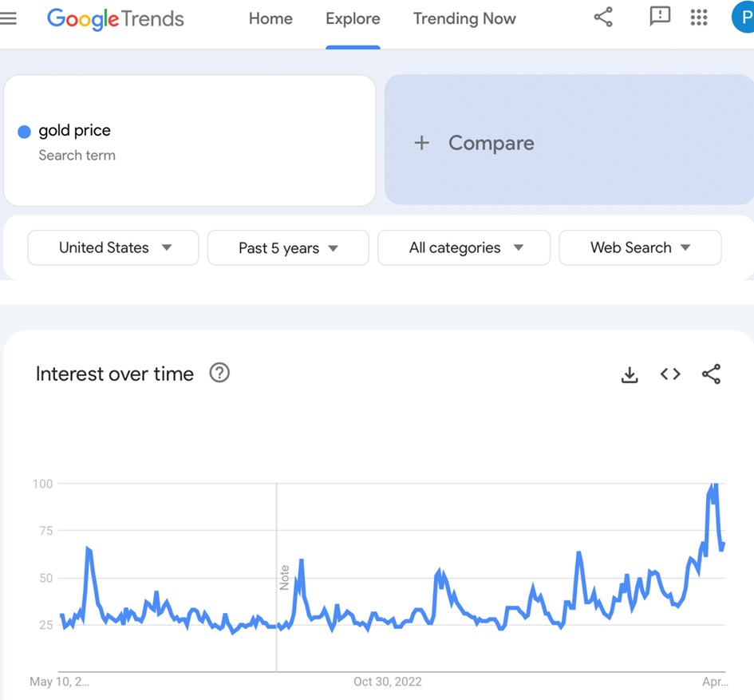Share the Interest over time chart
This screenshot has width=754, height=700.
711,374
